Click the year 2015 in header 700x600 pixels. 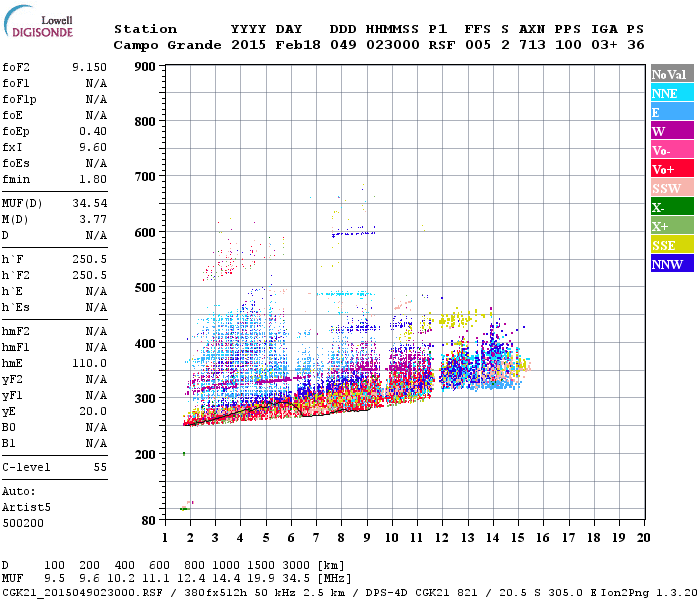248,45
